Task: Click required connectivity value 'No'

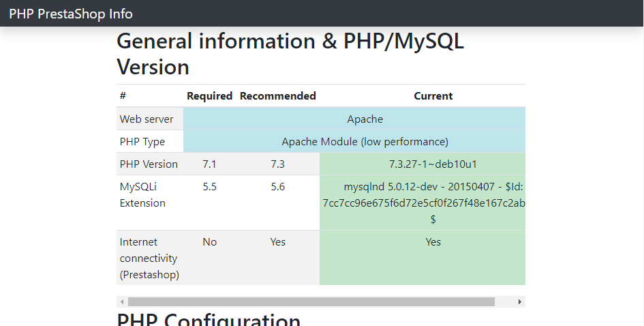Action: (209, 242)
